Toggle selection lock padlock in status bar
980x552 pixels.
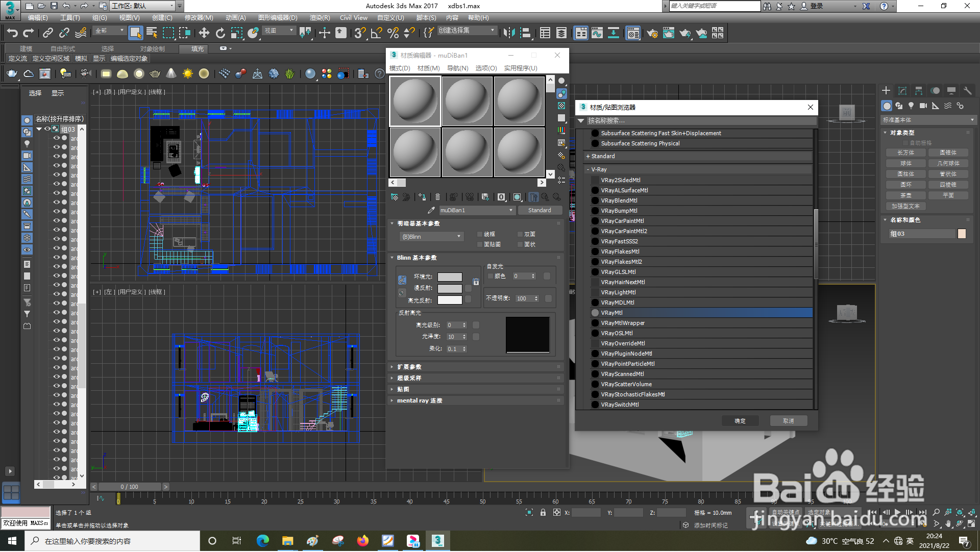pos(543,513)
